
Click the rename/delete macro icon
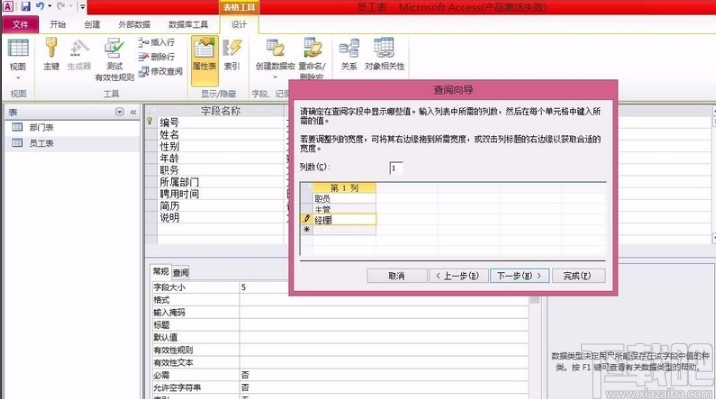tap(312, 48)
